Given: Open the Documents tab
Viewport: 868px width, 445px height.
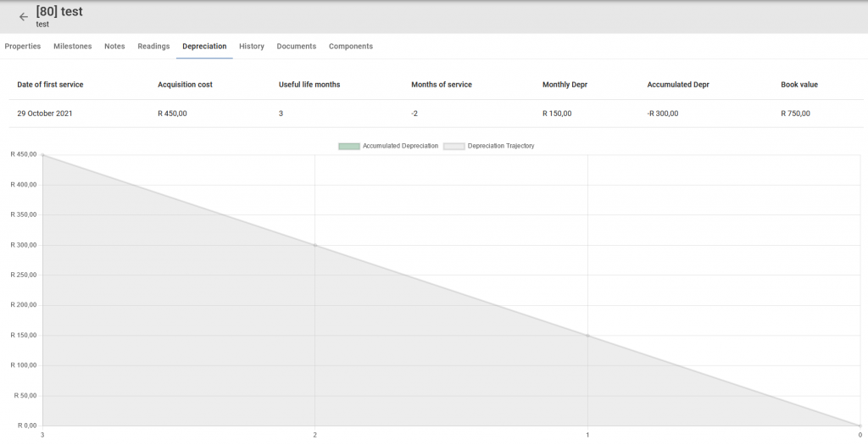Looking at the screenshot, I should click(x=296, y=47).
